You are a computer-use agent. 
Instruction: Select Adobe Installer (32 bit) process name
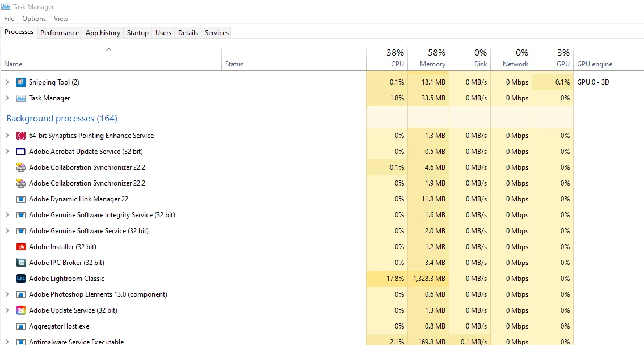point(62,247)
